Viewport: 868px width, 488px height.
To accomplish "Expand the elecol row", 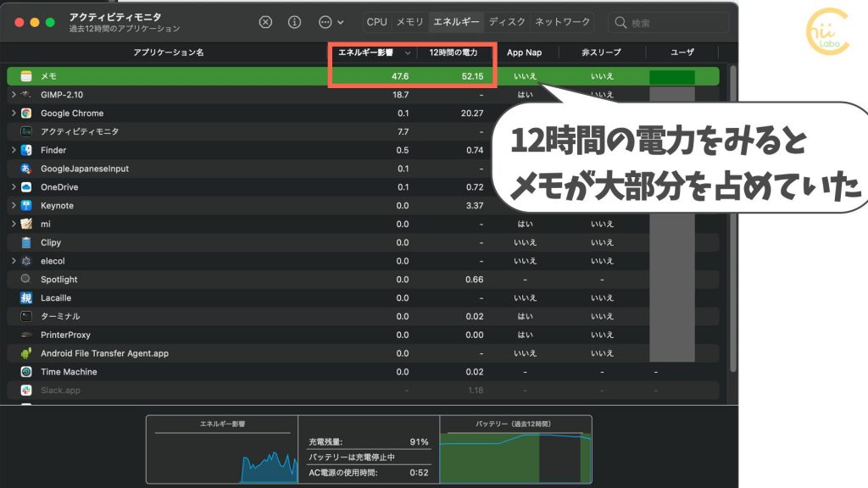I will pyautogui.click(x=14, y=261).
